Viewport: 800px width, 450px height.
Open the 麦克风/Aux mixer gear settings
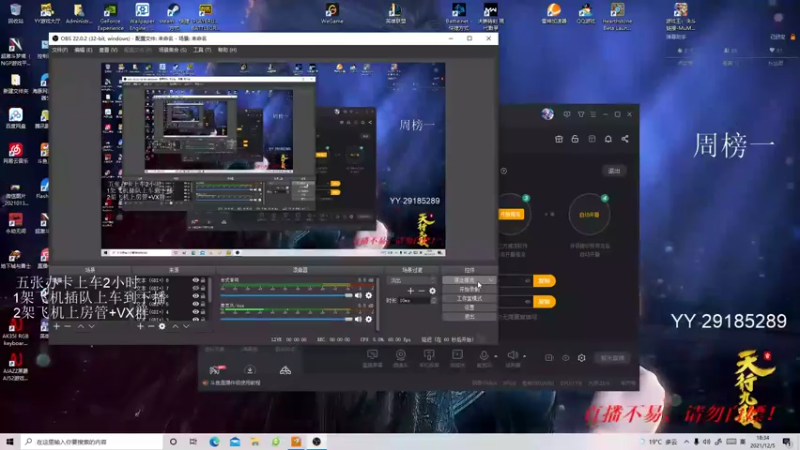tap(369, 319)
